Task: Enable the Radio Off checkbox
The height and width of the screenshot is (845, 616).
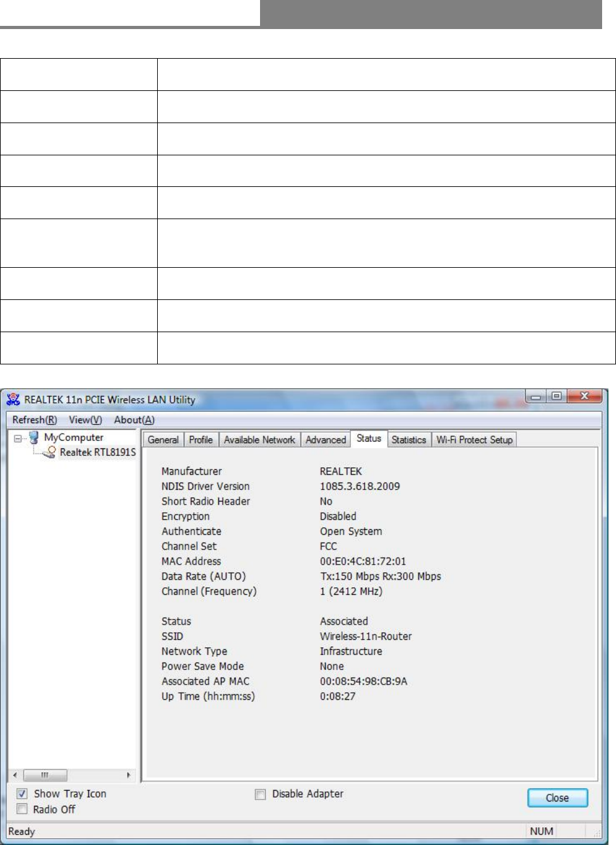Action: click(22, 809)
